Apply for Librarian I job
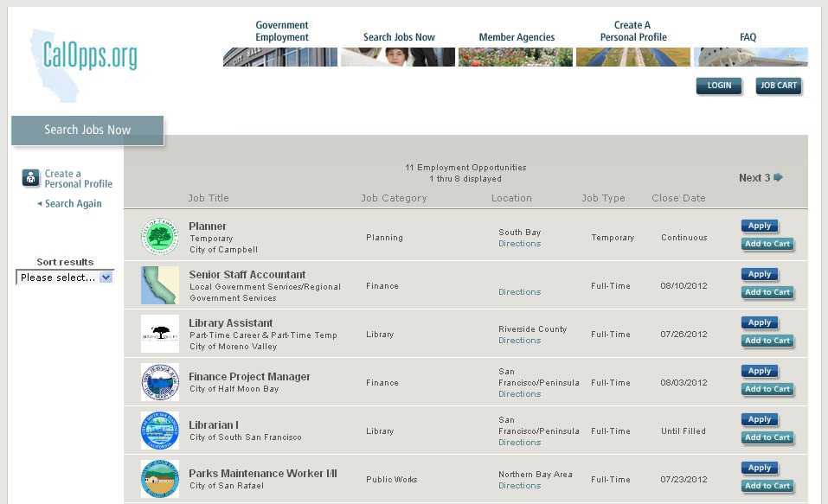 pos(760,420)
